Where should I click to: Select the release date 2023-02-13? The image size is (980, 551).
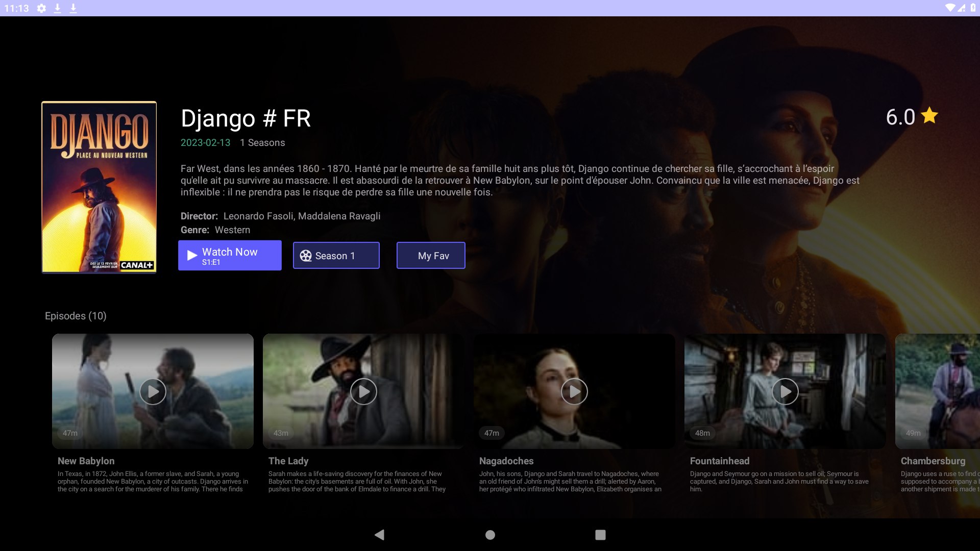pyautogui.click(x=205, y=143)
